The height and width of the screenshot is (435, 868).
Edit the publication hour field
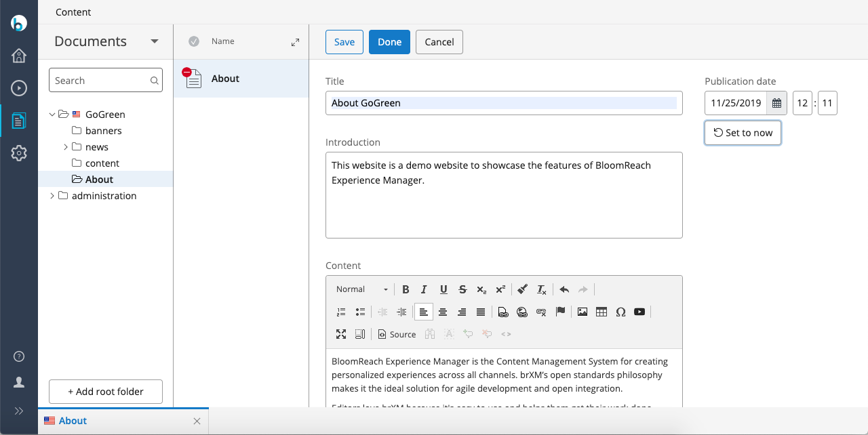pos(802,104)
